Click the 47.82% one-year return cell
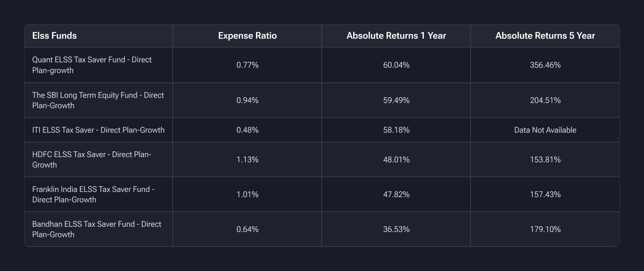644x271 pixels. pyautogui.click(x=396, y=194)
